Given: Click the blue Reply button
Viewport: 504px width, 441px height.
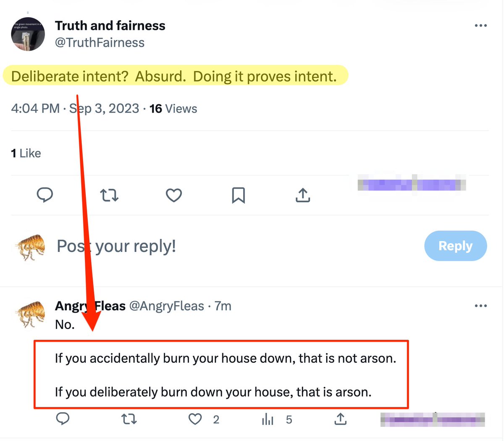Looking at the screenshot, I should tap(455, 246).
